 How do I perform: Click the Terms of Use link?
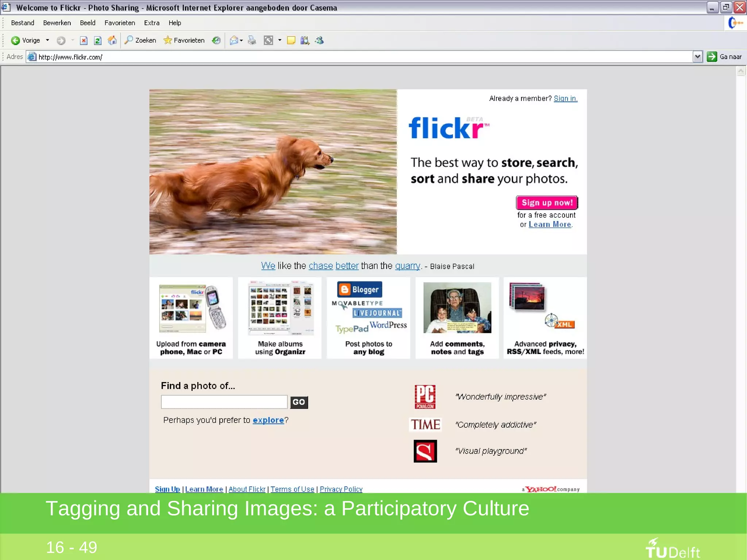tap(292, 489)
